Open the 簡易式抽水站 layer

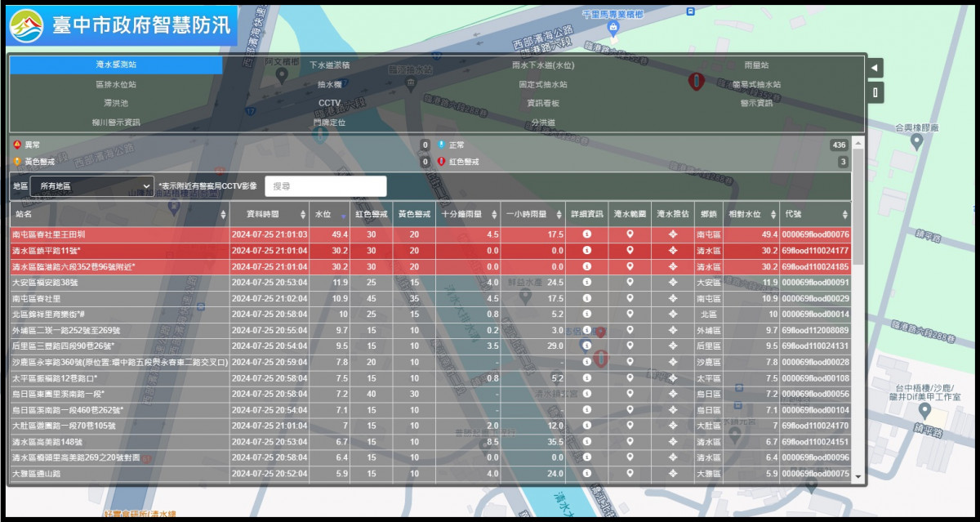tap(756, 84)
